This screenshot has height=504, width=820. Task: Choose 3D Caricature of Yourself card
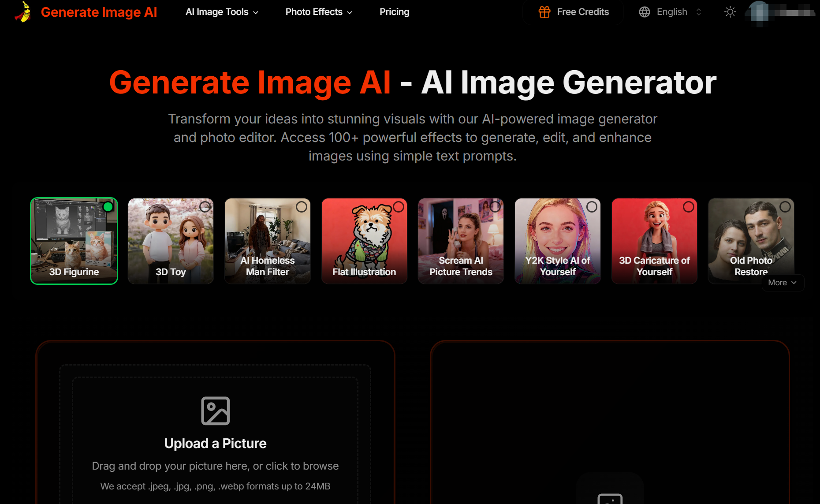pos(655,241)
